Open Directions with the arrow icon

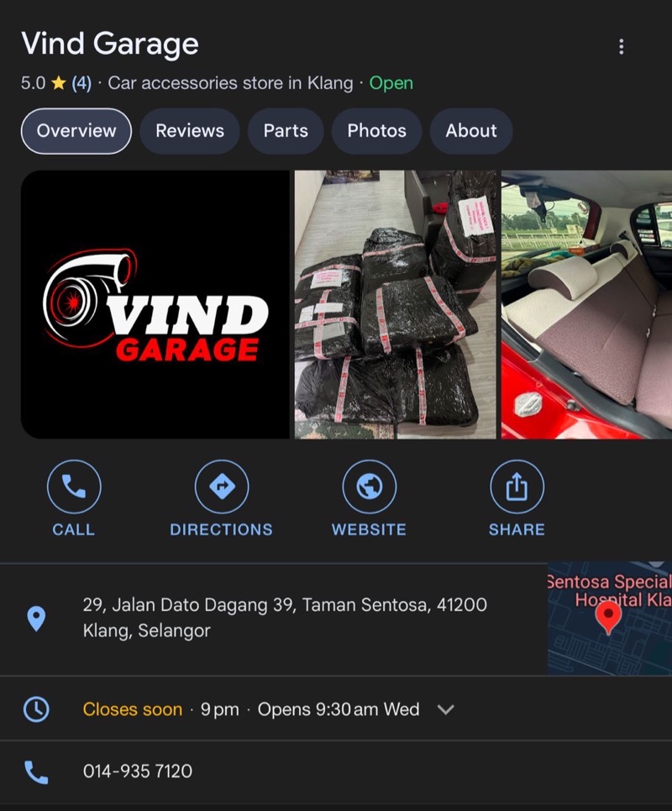click(x=221, y=487)
